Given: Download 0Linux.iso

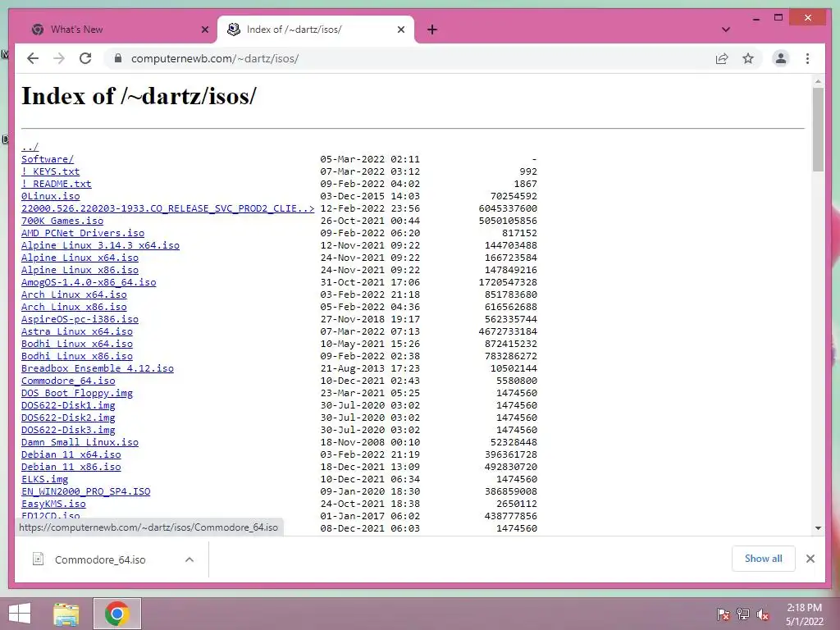Looking at the screenshot, I should 50,196.
